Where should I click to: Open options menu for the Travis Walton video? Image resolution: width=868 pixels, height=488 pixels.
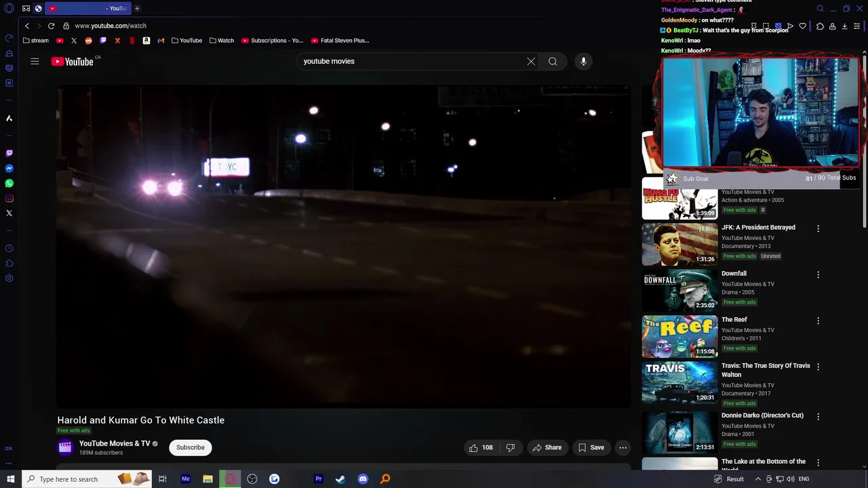(818, 367)
